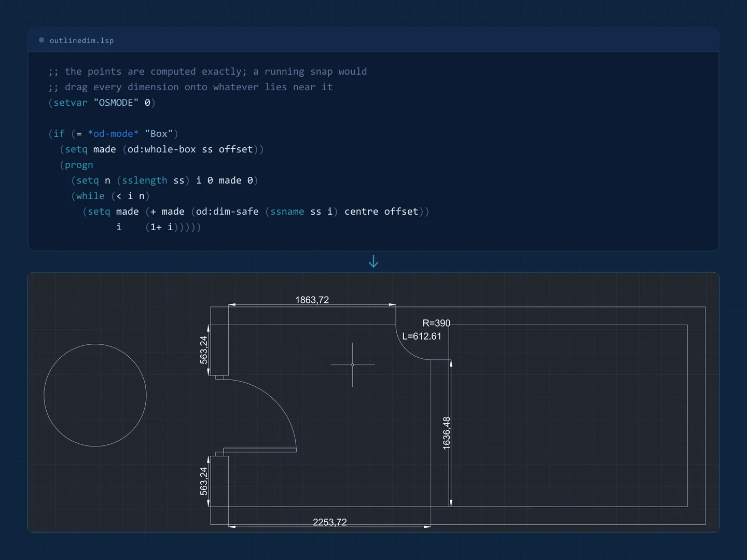Viewport: 747px width, 560px height.
Task: Select the 2253,72 dimension text
Action: (x=329, y=522)
